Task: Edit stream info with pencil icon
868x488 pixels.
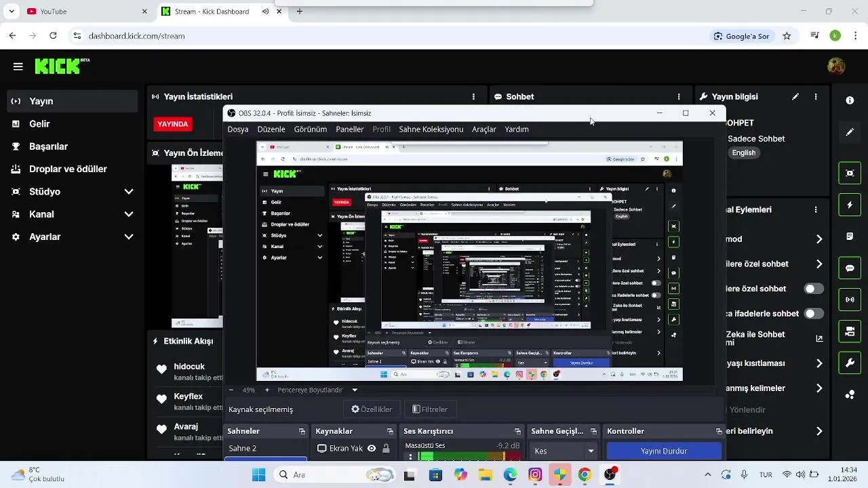Action: (795, 97)
